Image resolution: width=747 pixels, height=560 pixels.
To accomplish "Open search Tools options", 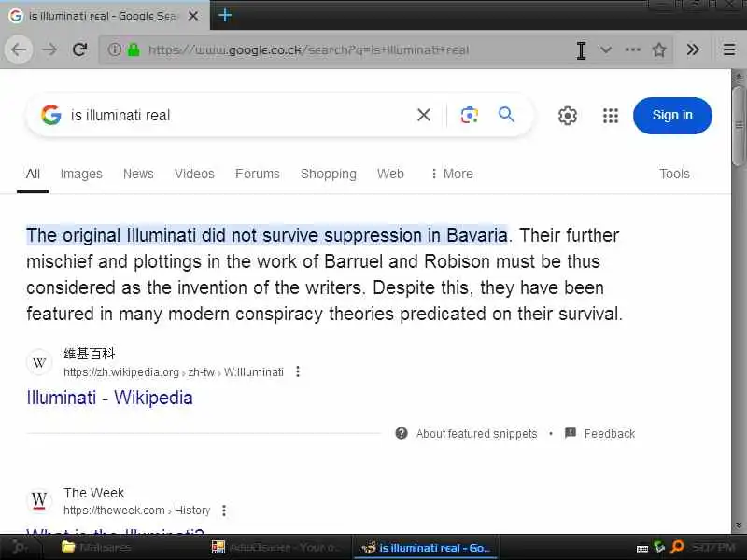I will [674, 174].
